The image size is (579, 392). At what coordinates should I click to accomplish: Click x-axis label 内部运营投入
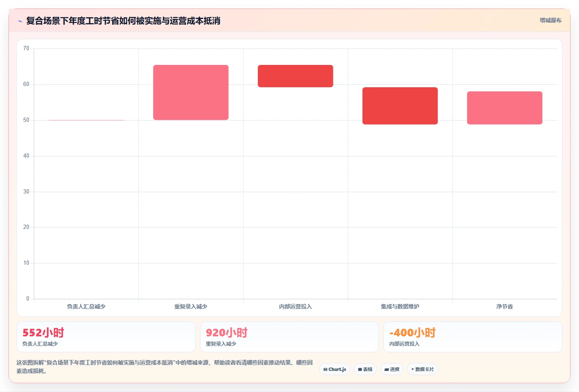pyautogui.click(x=295, y=306)
